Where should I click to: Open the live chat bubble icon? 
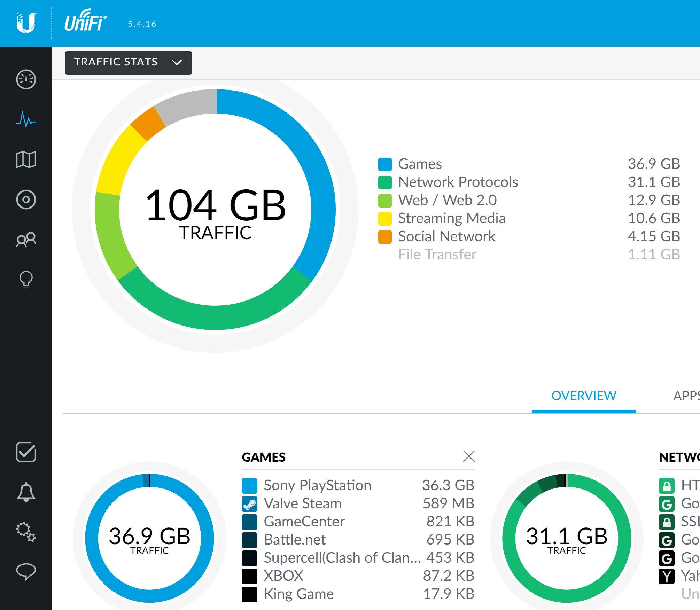[26, 572]
